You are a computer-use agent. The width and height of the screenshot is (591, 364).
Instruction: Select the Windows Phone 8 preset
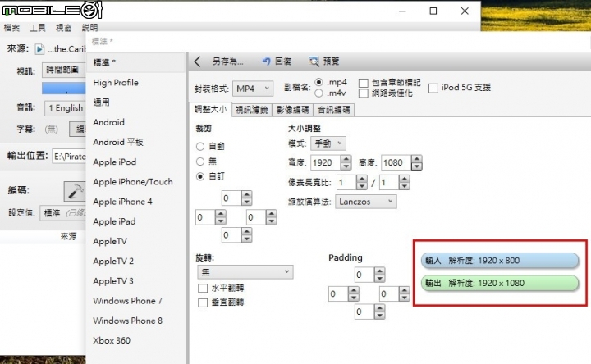[135, 321]
